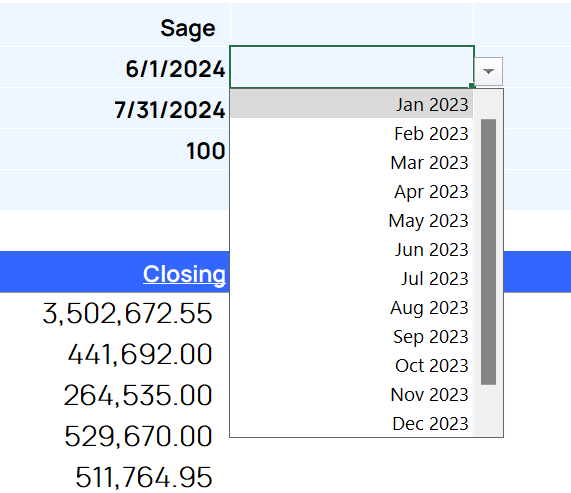Screen dimensions: 571x493
Task: Click the empty active cell with green border
Action: [x=352, y=67]
